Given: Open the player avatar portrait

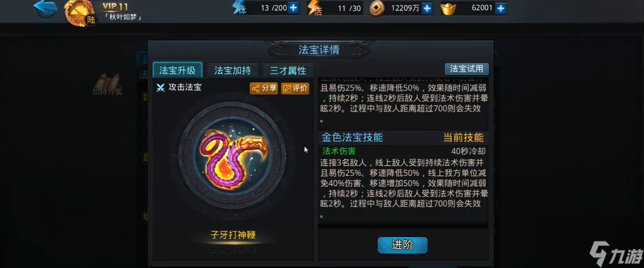Looking at the screenshot, I should click(x=80, y=13).
